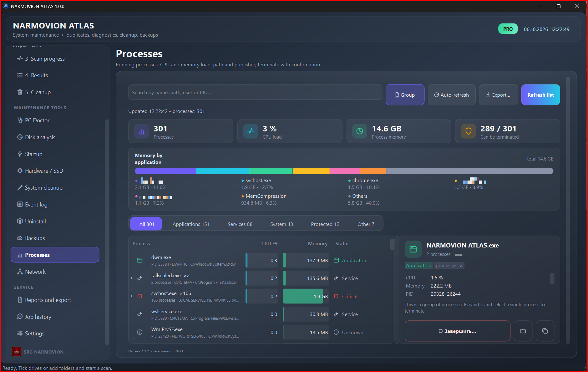Focus the process search field

(x=255, y=92)
